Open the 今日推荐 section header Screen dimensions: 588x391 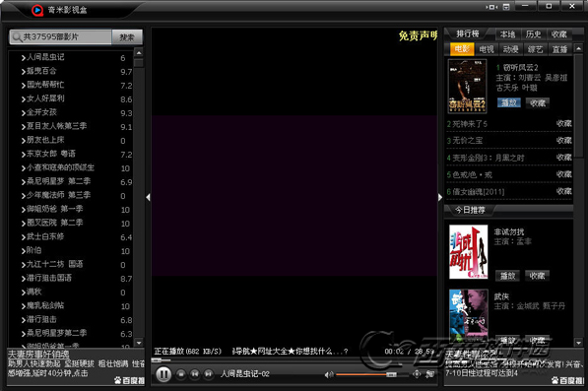(470, 210)
